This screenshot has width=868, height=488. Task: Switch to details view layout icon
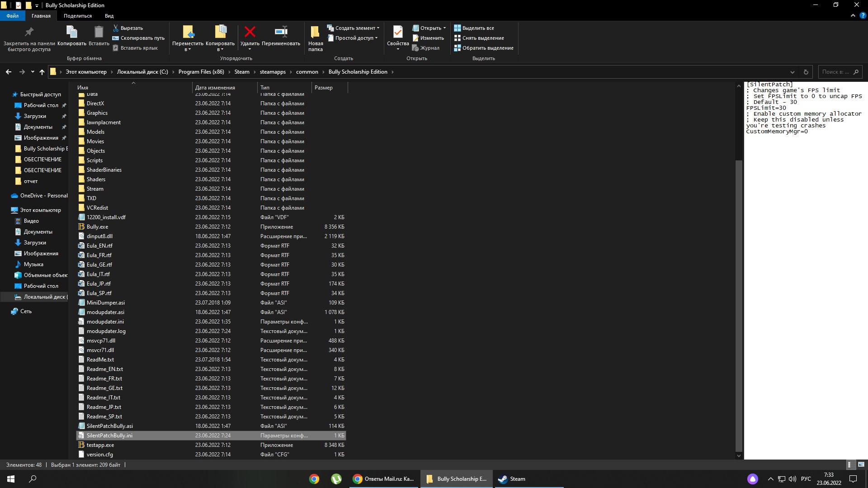click(849, 465)
